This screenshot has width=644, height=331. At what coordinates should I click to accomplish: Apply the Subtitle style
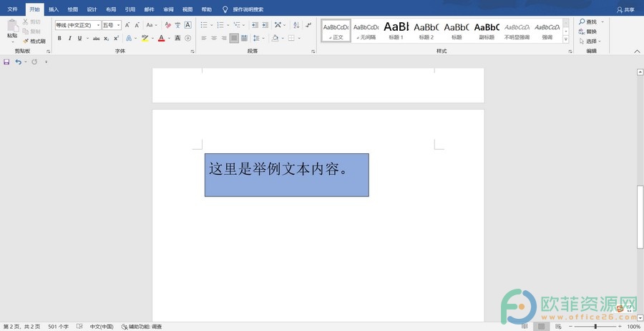point(487,30)
